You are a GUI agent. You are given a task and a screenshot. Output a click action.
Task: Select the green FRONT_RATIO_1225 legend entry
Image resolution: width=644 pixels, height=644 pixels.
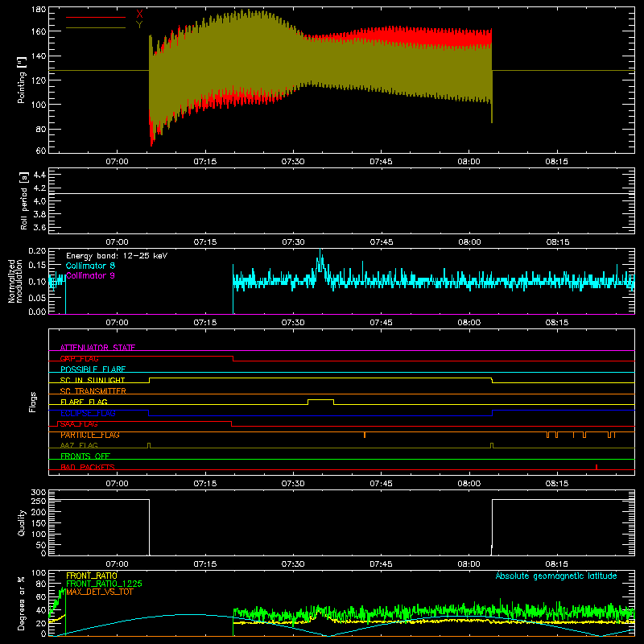click(x=105, y=584)
